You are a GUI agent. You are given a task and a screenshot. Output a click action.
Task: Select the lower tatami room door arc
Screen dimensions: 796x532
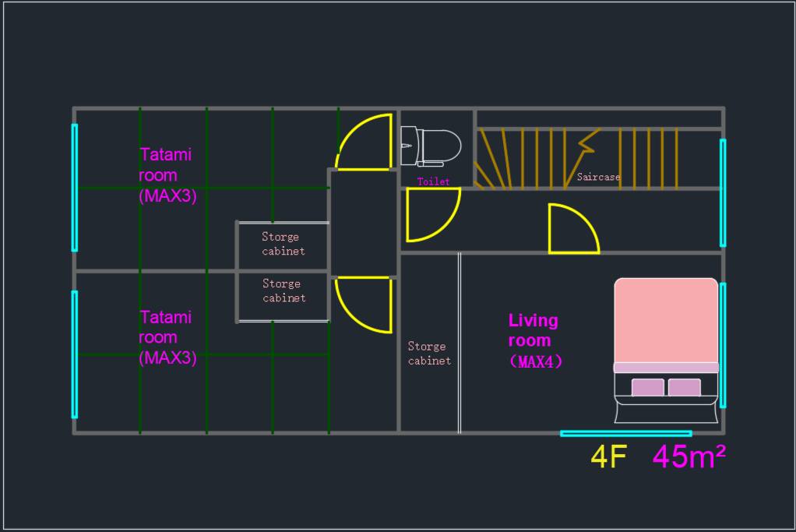point(364,305)
